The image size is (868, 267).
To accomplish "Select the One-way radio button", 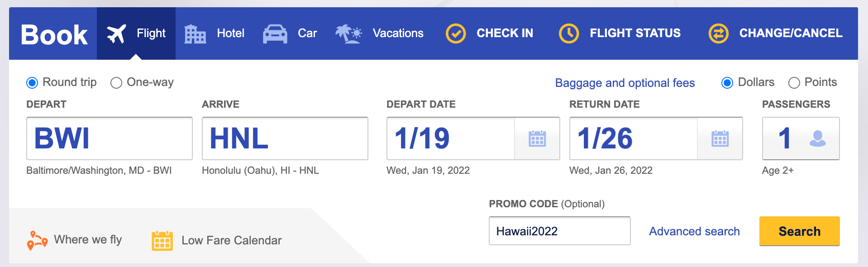I will [116, 83].
